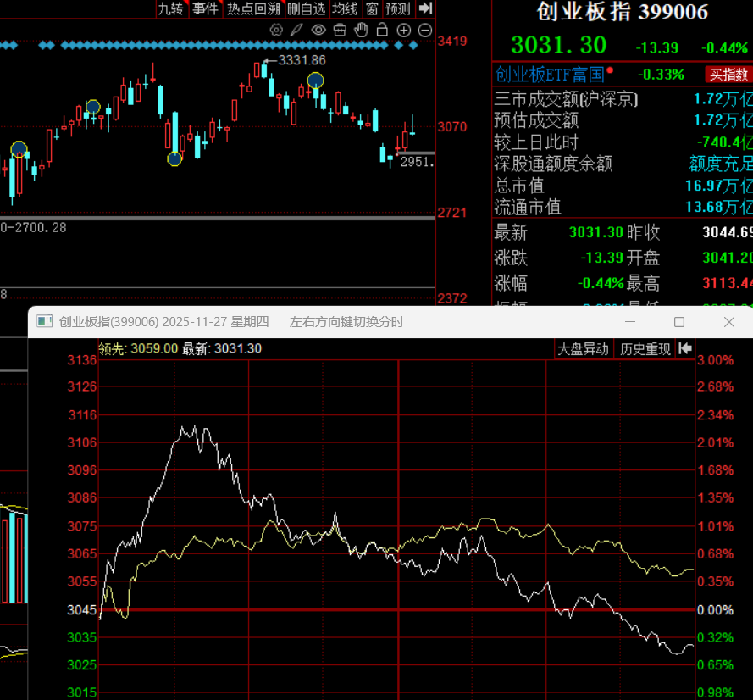Click the rewind icon beside 历史重现
Viewport: 753px width, 700px height.
pos(685,348)
